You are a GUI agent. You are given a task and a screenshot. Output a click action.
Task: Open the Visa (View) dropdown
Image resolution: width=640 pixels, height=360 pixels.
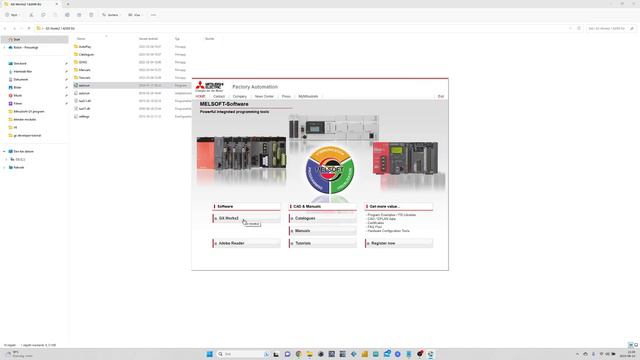pyautogui.click(x=135, y=15)
